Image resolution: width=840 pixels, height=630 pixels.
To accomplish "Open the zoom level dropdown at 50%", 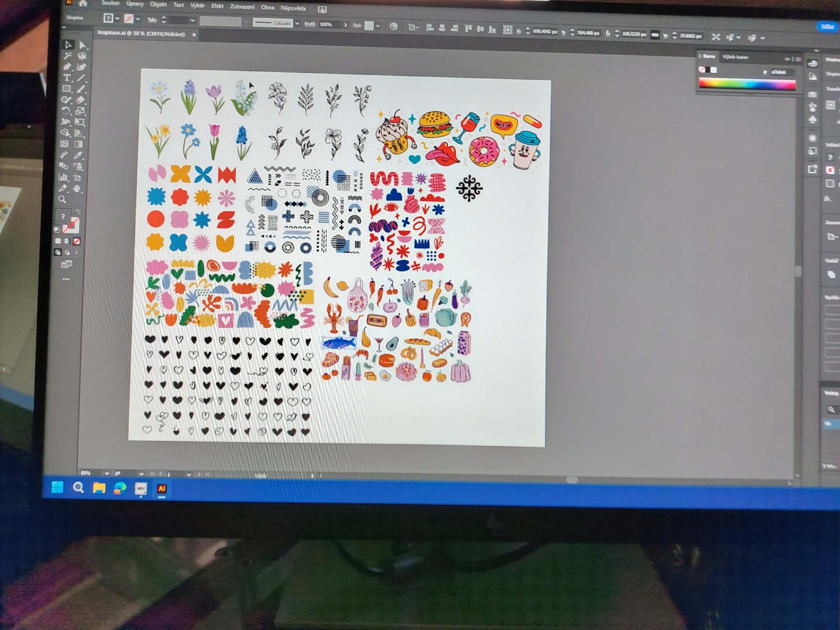I will pos(107,473).
